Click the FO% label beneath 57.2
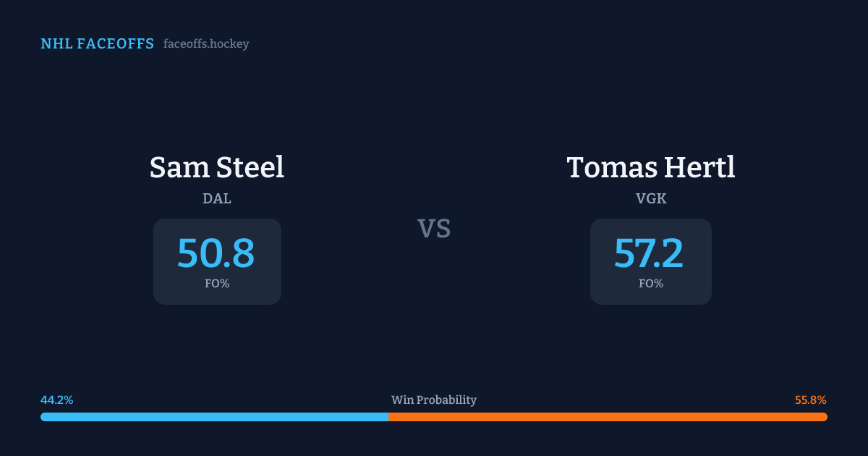 coord(651,284)
